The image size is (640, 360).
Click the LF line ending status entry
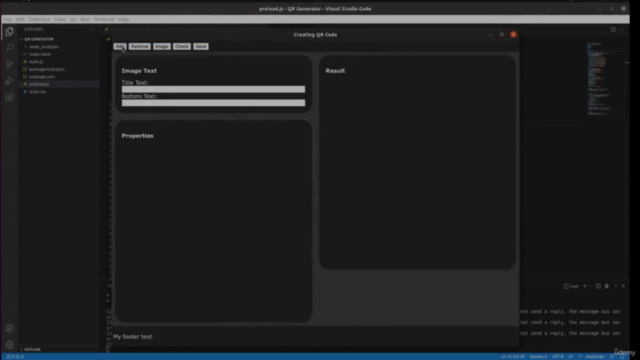pos(571,356)
